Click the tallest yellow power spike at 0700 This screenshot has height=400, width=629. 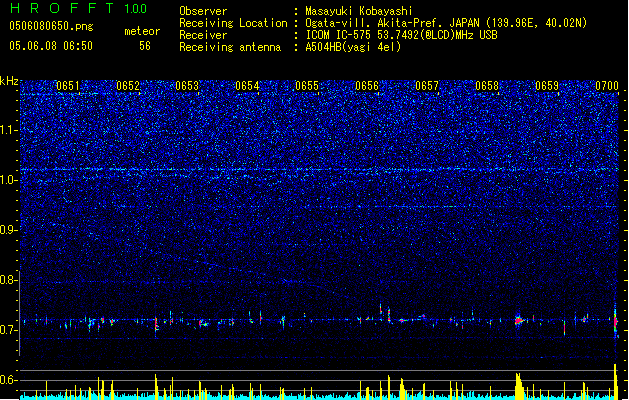coord(615,381)
